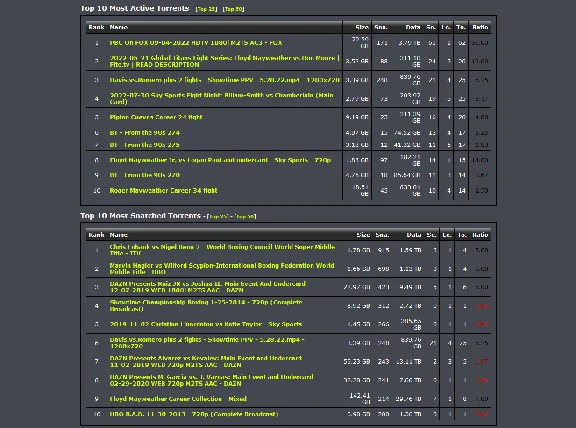Select 53.23 GB size of Alvarez vs Kovalev
Viewport: 576px width, 428px height.
[x=357, y=362]
